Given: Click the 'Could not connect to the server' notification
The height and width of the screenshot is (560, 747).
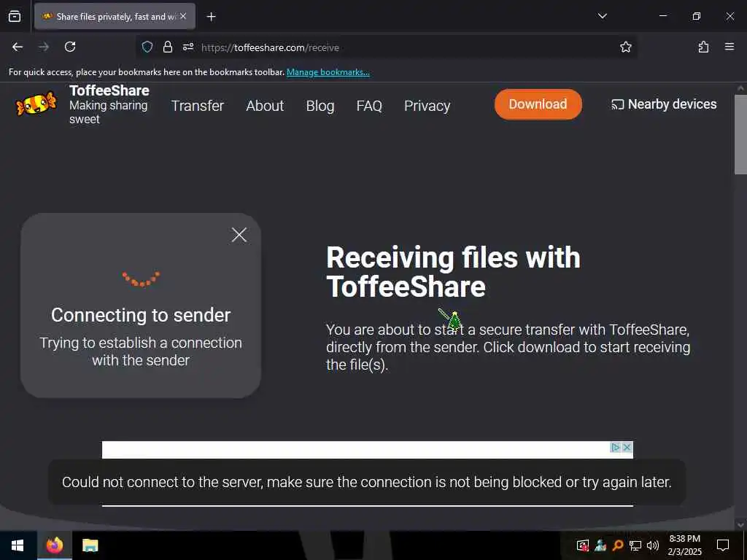Looking at the screenshot, I should click(x=366, y=482).
